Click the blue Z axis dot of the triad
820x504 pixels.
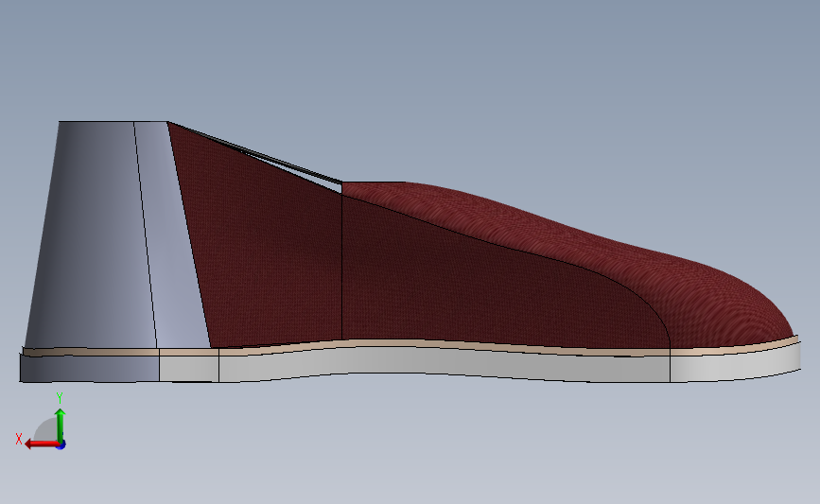[61, 445]
